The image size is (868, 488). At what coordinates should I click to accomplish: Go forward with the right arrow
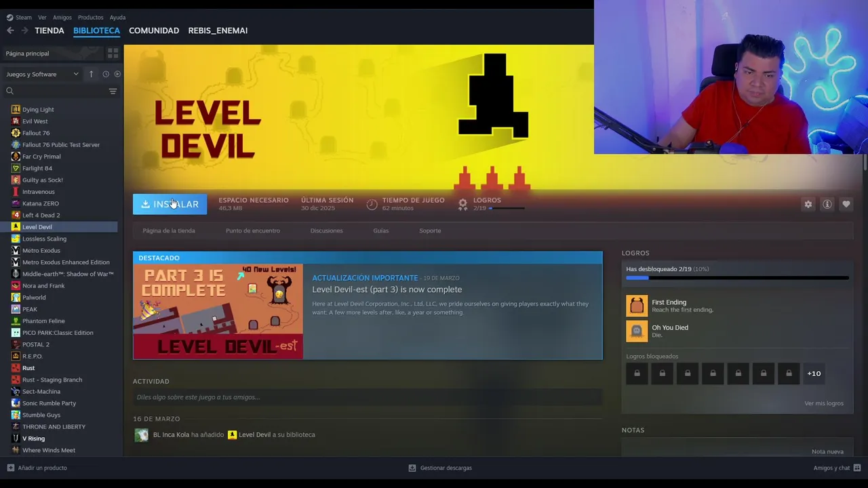(x=25, y=30)
